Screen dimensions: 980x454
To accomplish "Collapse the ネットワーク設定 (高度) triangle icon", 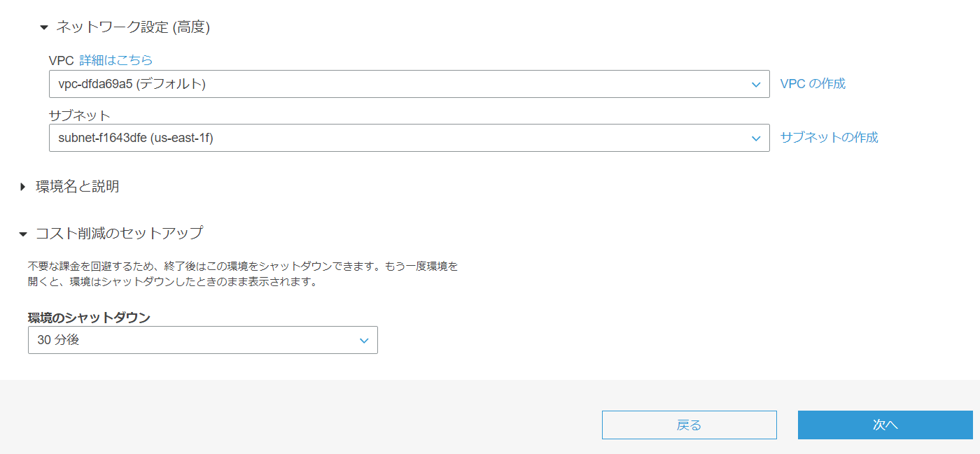I will pyautogui.click(x=44, y=28).
